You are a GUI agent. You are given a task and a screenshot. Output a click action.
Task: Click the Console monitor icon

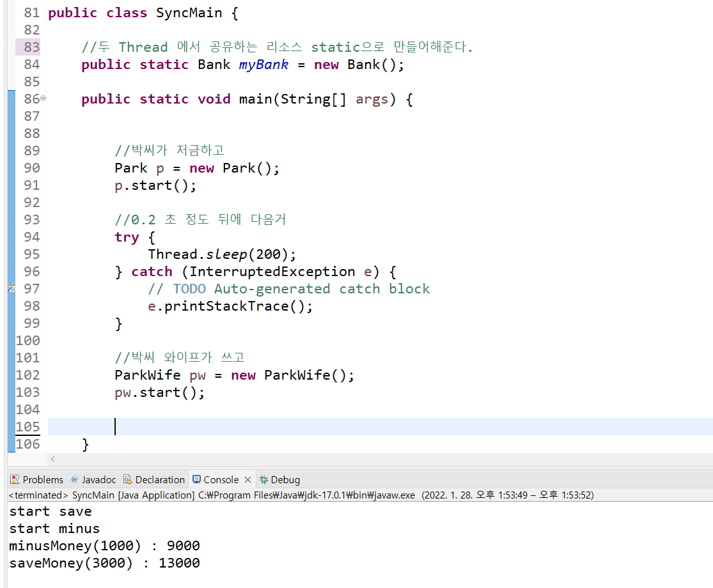tap(196, 479)
